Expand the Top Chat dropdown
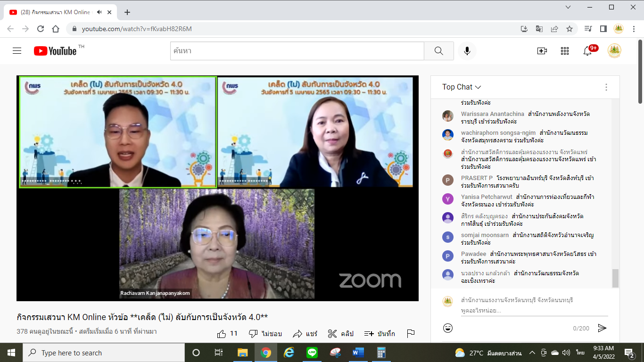644x362 pixels. 462,87
